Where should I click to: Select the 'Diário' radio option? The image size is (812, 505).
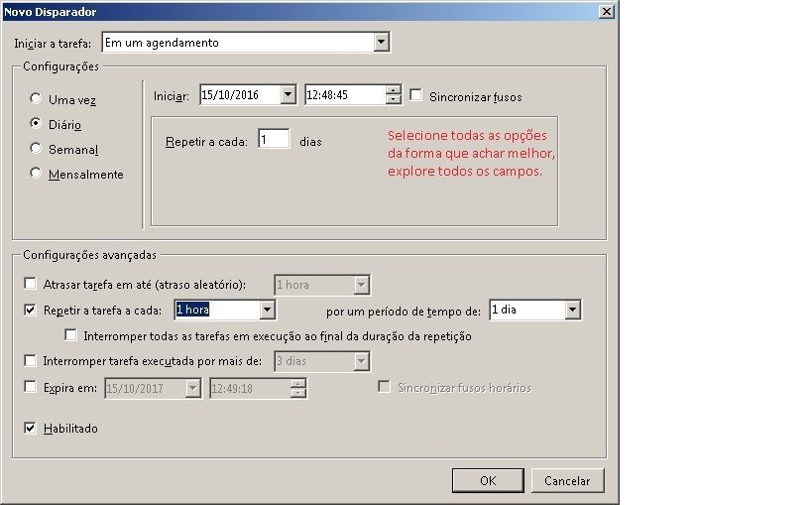36,123
